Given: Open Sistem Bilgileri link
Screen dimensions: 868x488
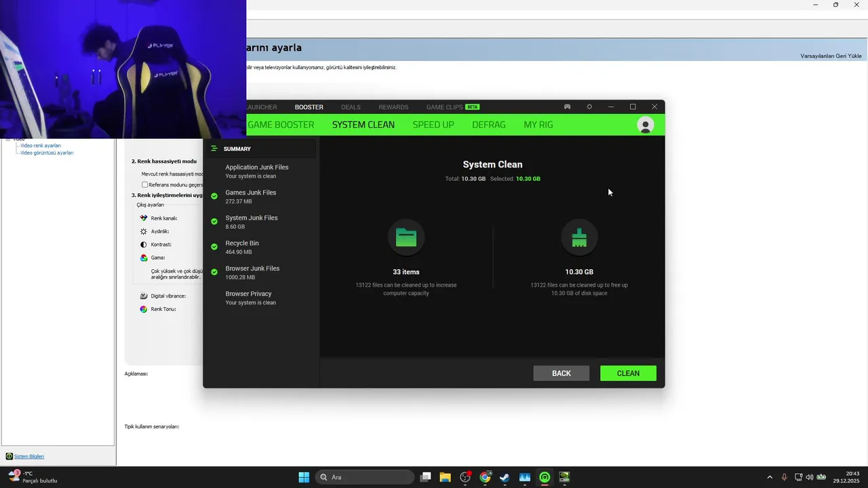Looking at the screenshot, I should (29, 456).
